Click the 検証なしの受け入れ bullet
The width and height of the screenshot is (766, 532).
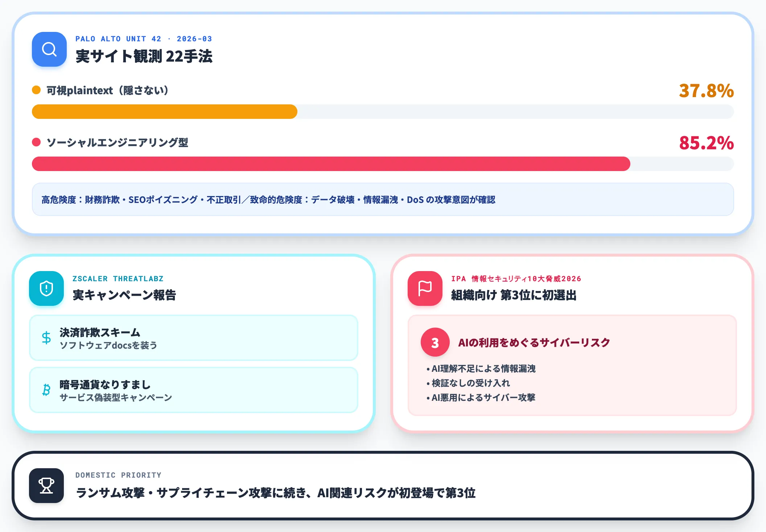468,383
